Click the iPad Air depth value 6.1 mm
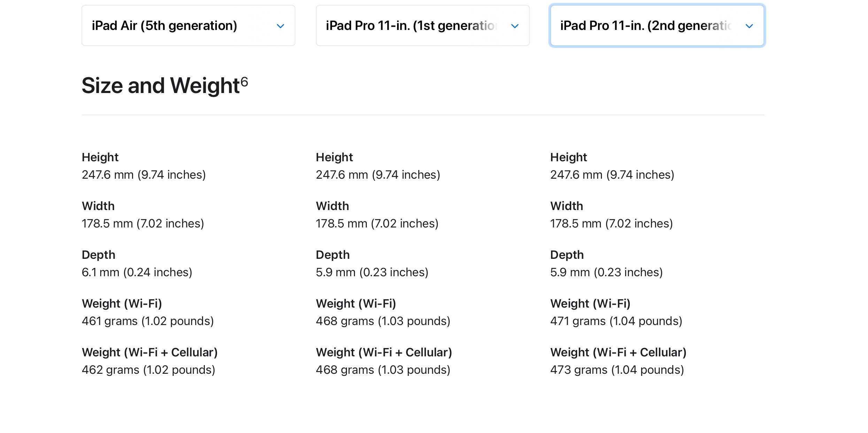 pos(137,272)
